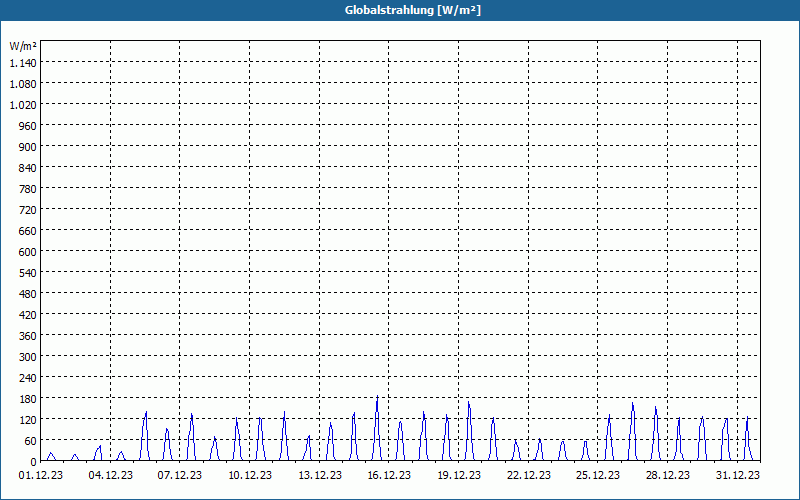Click the 900 y-axis label
This screenshot has height=500, width=800.
pyautogui.click(x=28, y=147)
